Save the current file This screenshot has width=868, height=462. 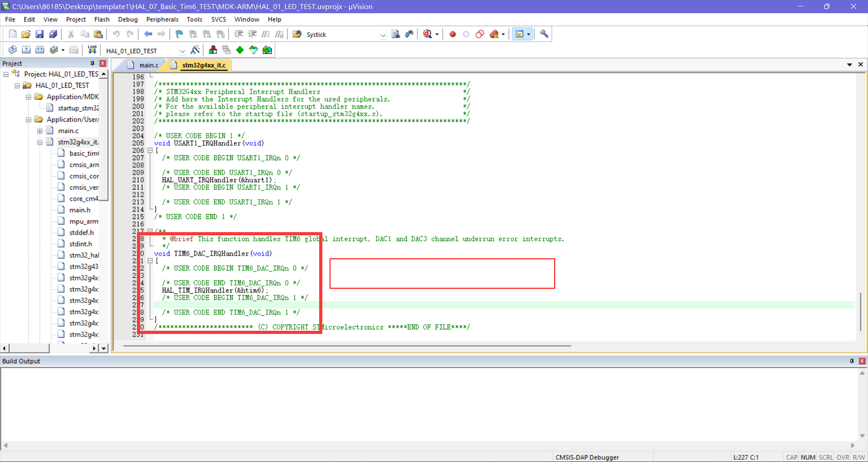tap(39, 34)
